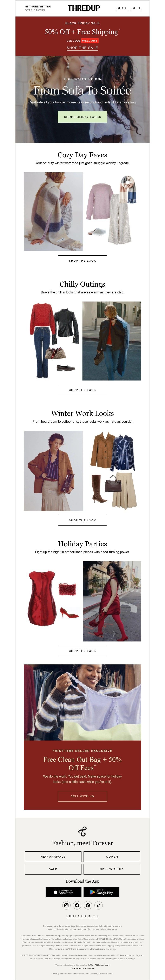Click the Shop Holiday Looks button

(82, 117)
